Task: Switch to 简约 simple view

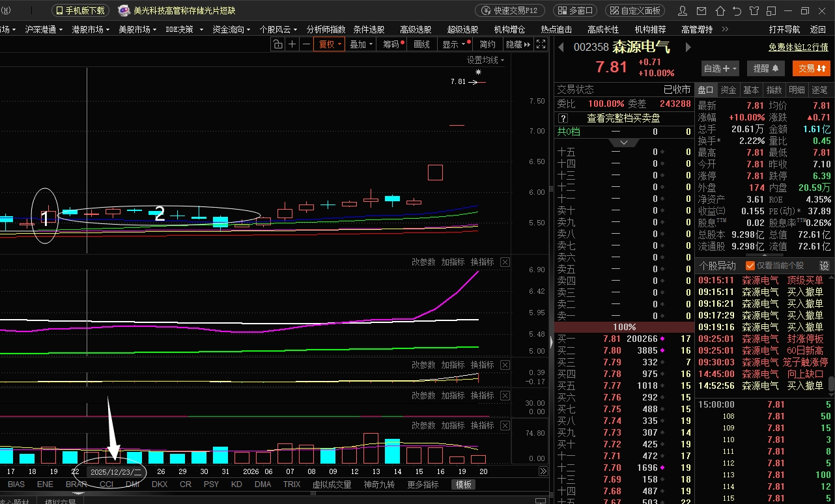Action: [487, 44]
